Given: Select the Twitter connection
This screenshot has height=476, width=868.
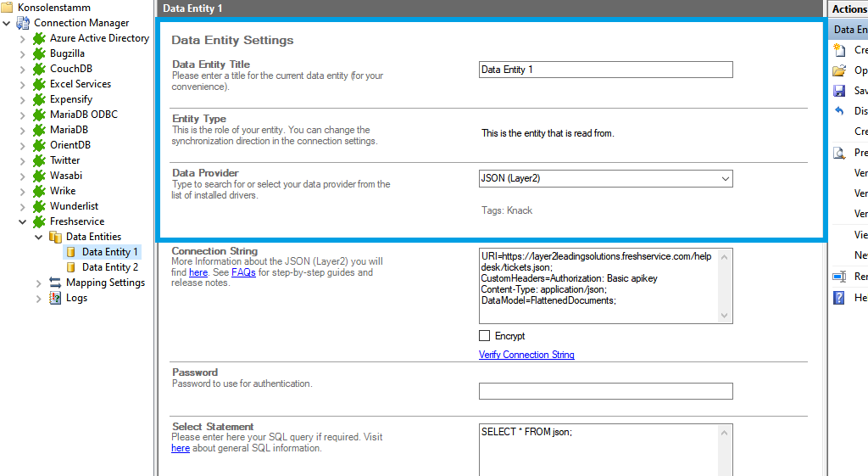Looking at the screenshot, I should tap(64, 160).
